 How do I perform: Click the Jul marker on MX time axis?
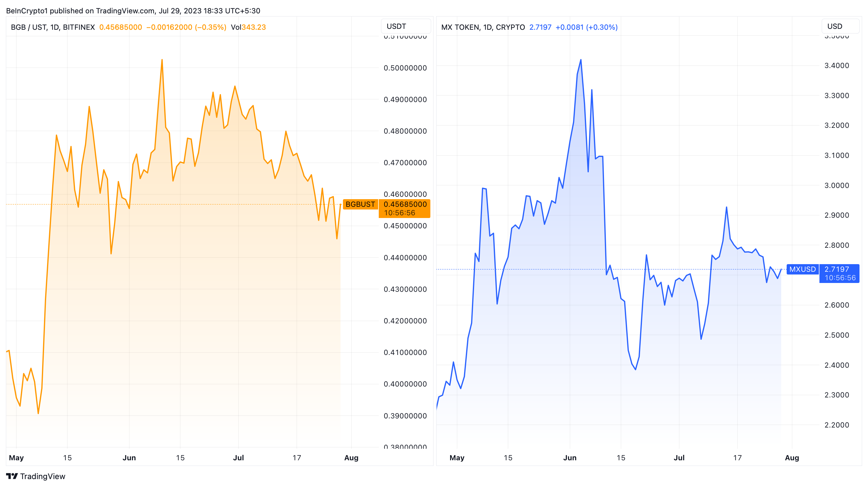pyautogui.click(x=679, y=458)
